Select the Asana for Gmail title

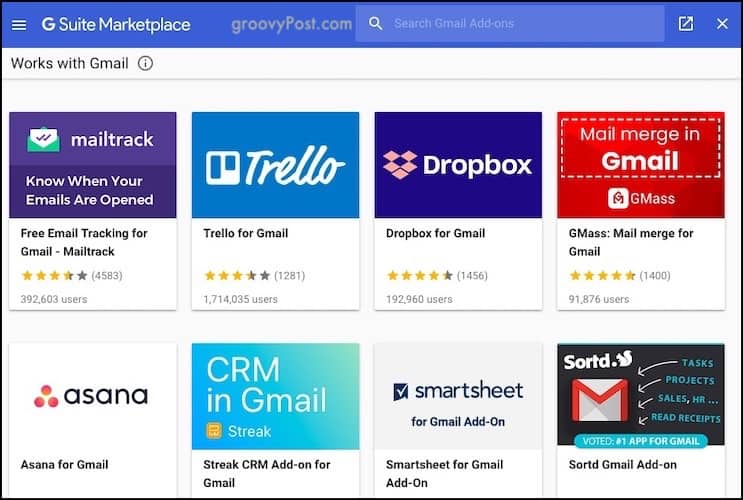(64, 464)
